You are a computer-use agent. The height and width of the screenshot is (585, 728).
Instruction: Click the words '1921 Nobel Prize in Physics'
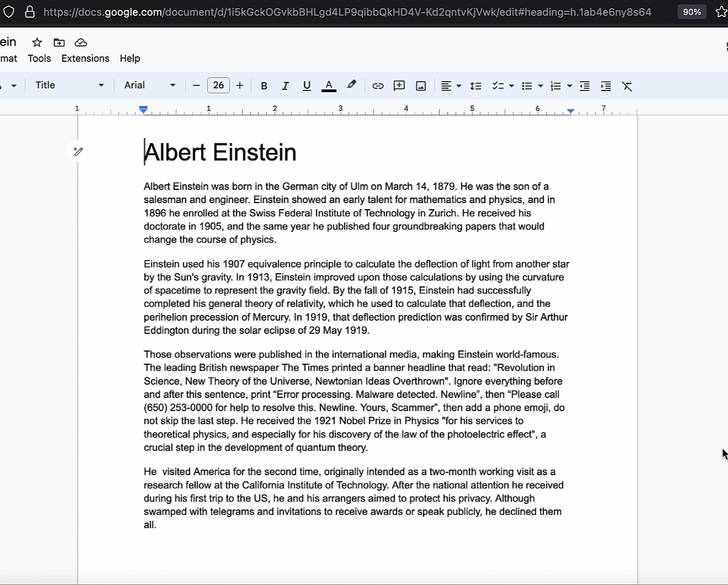(376, 421)
